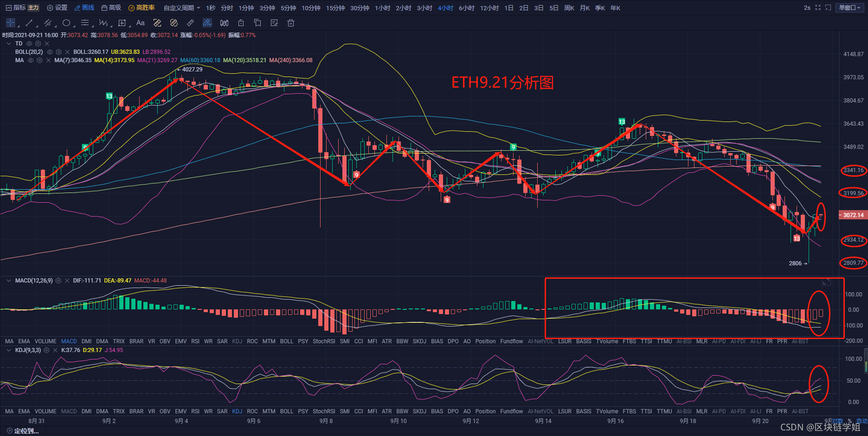Click the candlestick style icon in drawing toolbar
The width and height of the screenshot is (868, 436).
[x=225, y=23]
